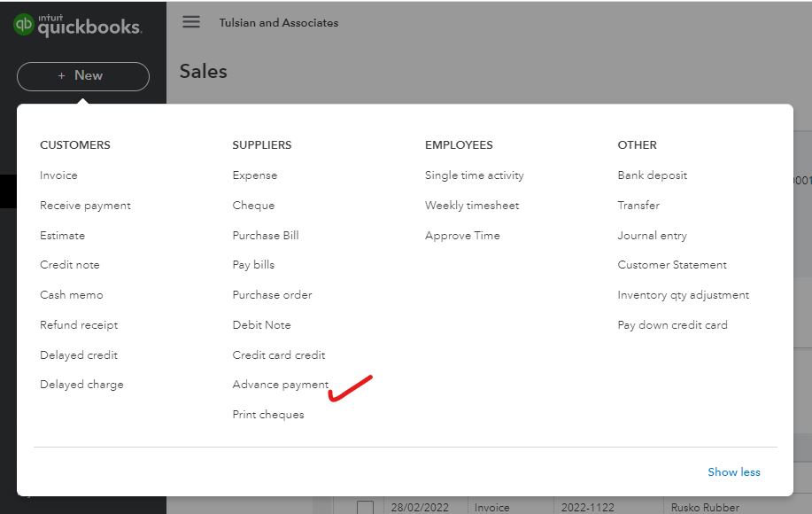Select Advance payment under Suppliers

pos(281,385)
